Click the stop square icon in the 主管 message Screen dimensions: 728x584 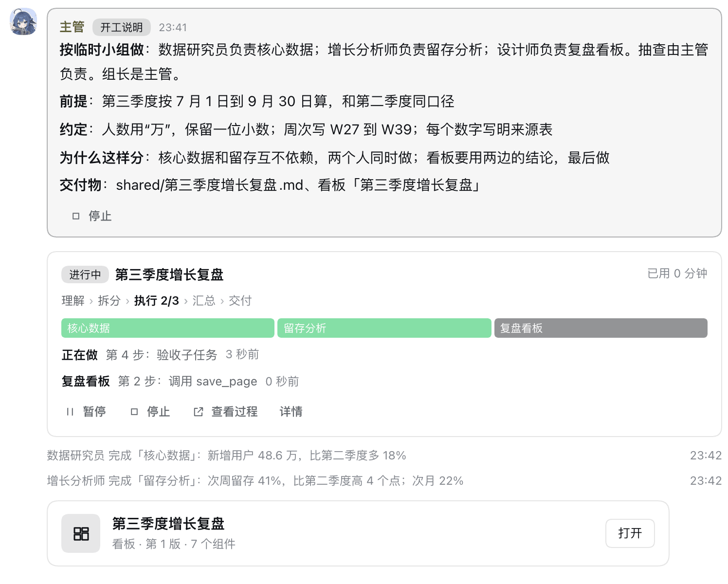point(76,216)
